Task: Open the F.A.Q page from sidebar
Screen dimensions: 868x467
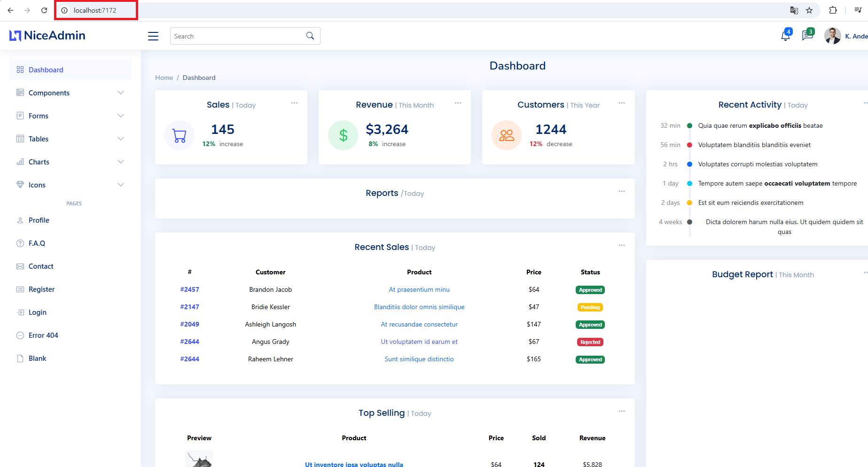Action: coord(70,243)
